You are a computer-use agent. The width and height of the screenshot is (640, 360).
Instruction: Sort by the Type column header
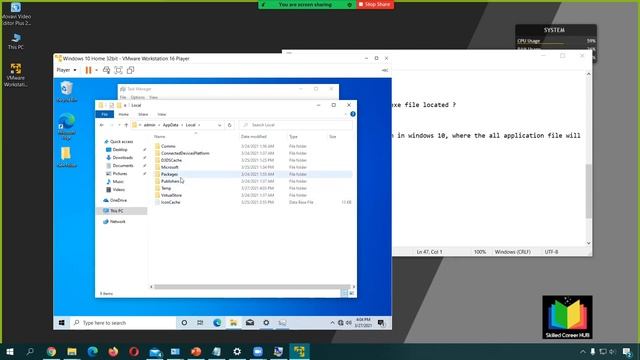[x=293, y=136]
